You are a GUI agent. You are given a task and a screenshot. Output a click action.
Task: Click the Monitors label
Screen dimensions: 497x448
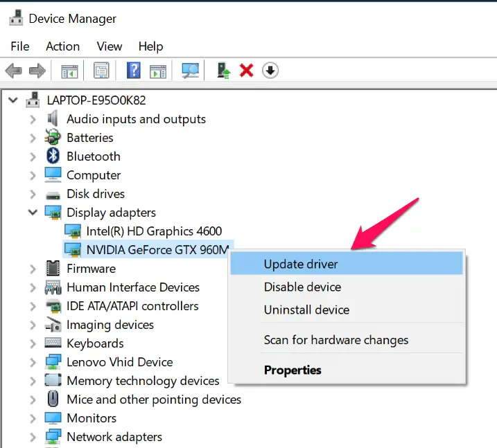tap(91, 418)
